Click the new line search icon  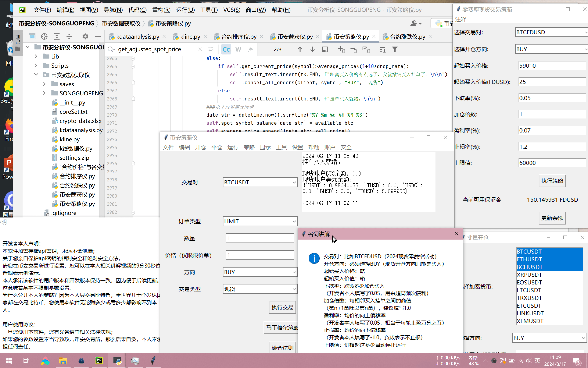[210, 49]
